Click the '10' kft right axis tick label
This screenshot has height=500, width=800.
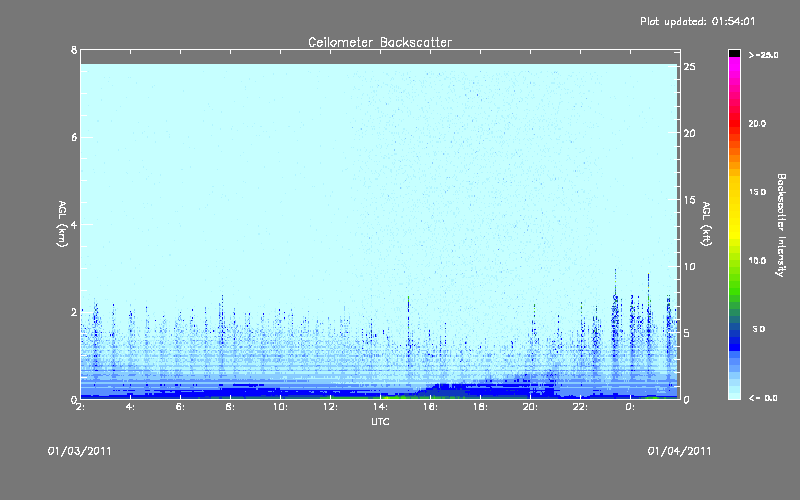click(x=690, y=266)
